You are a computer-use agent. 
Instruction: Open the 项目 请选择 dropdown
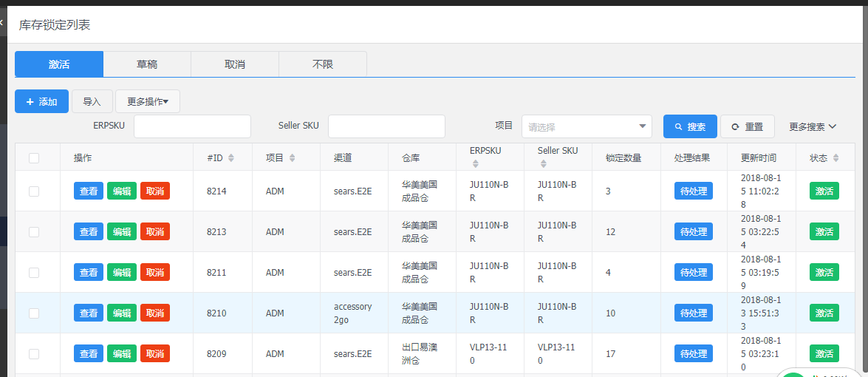pyautogui.click(x=587, y=126)
